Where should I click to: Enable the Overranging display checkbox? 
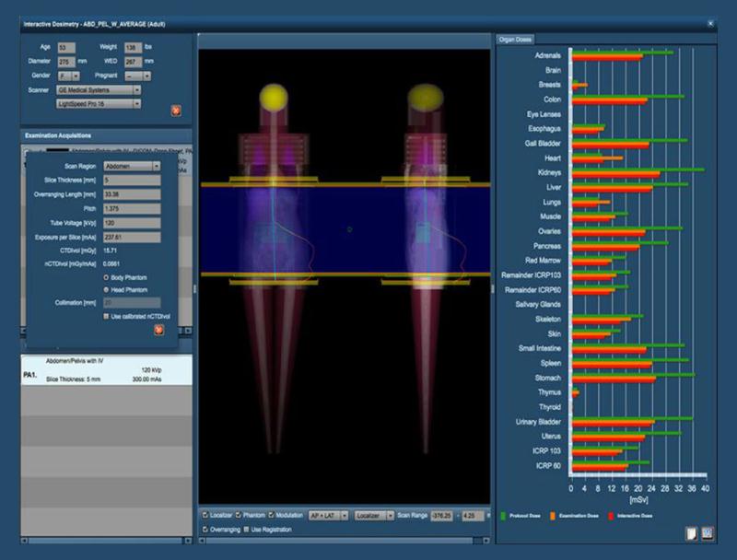206,530
